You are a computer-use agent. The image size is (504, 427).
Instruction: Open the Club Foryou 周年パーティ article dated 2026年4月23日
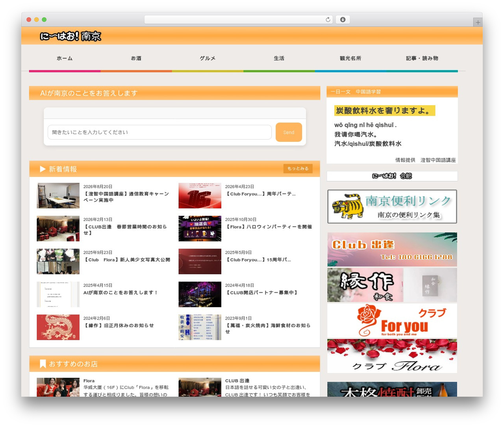260,194
